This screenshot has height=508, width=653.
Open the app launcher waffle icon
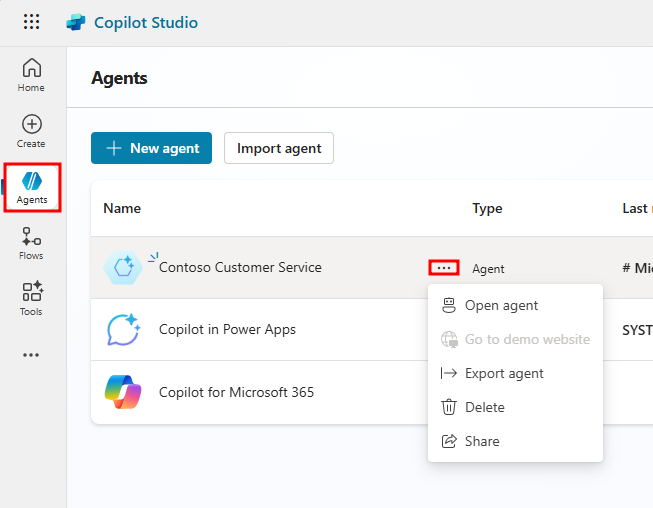[x=32, y=22]
